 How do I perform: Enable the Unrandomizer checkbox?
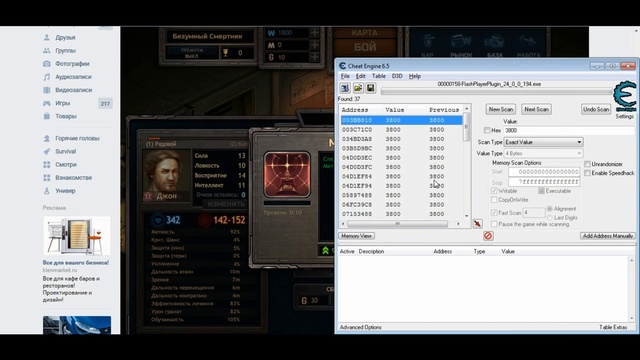[x=587, y=164]
